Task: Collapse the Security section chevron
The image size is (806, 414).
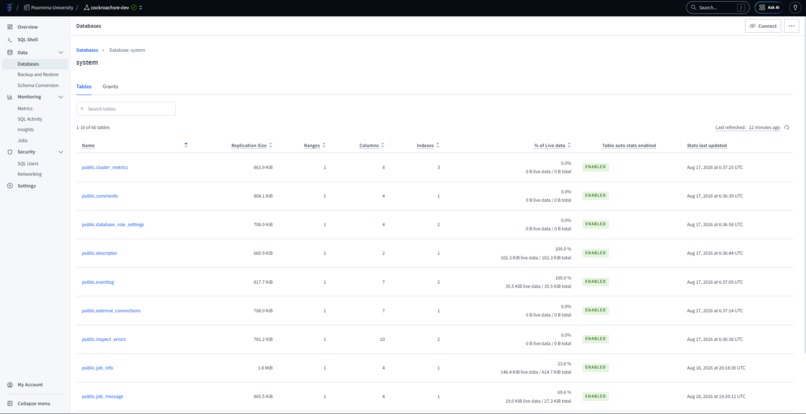Action: [x=61, y=152]
